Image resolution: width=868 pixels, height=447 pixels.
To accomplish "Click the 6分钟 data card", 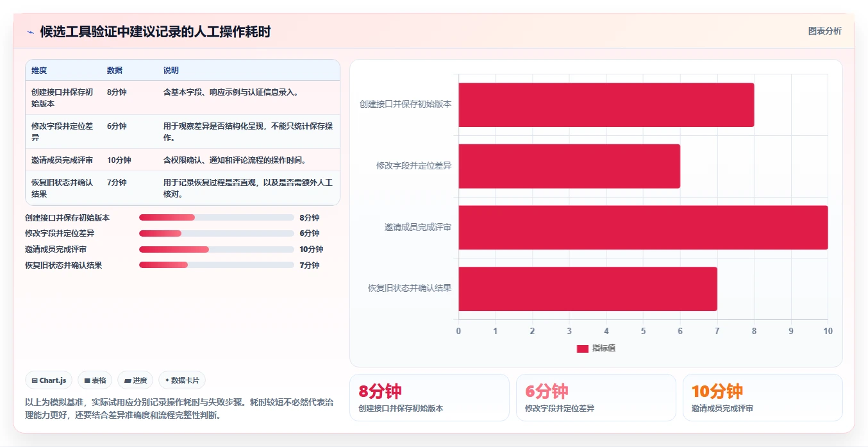I will pos(596,398).
